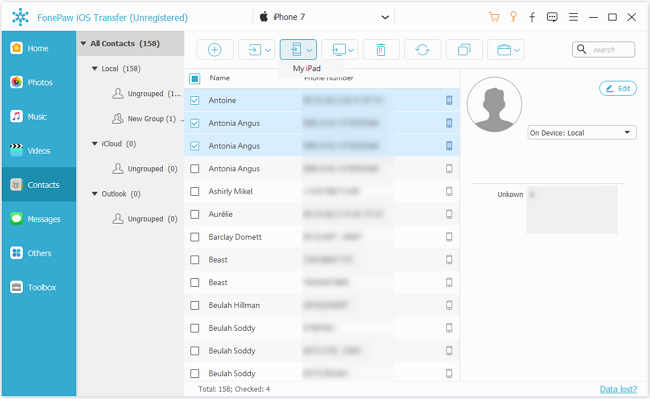Click the Unkown value field
The width and height of the screenshot is (650, 399).
pos(572,210)
